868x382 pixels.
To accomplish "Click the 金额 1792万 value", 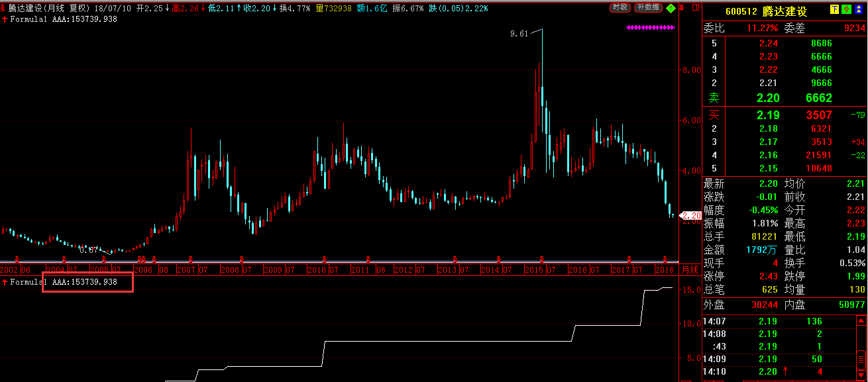I will point(763,250).
